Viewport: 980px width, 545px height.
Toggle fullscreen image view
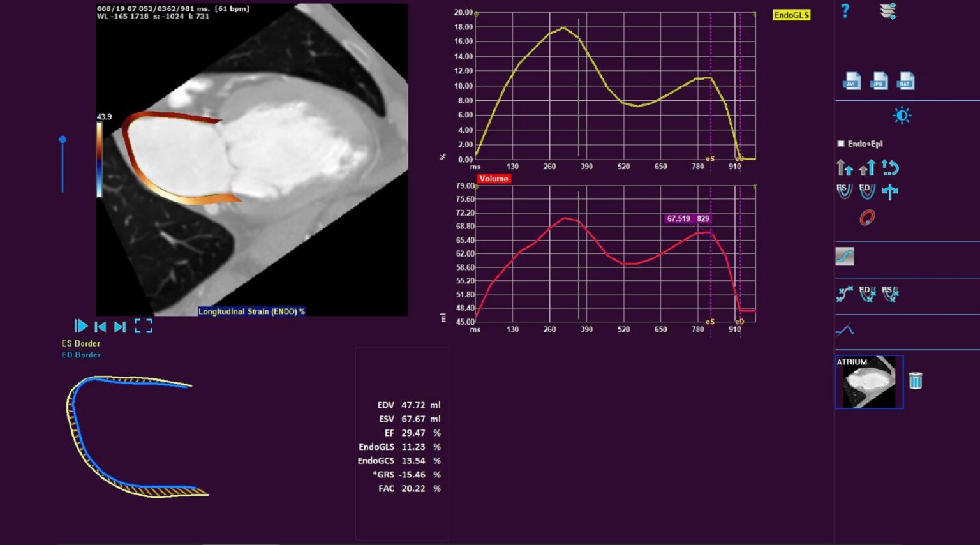pyautogui.click(x=144, y=327)
